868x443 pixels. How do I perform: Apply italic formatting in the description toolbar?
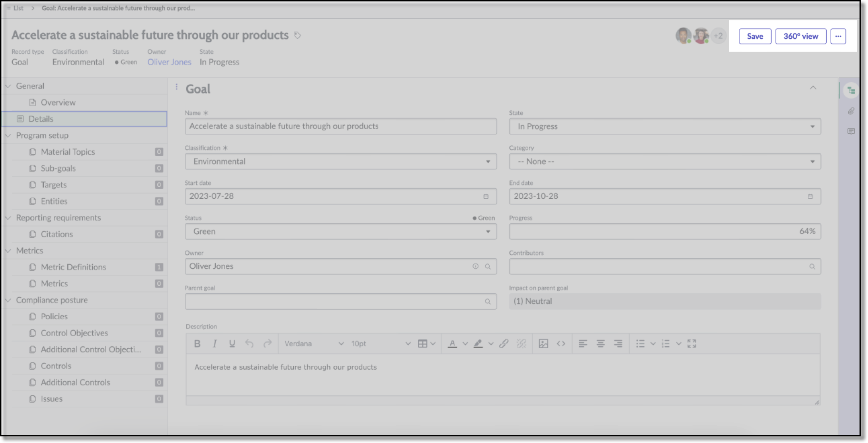[x=214, y=343]
